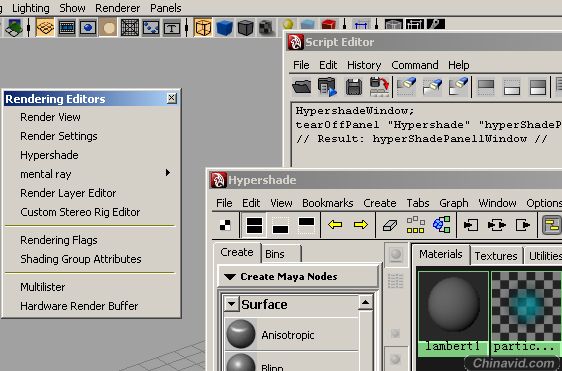Viewport: 562px width, 371px height.
Task: Click the previous graph left arrow
Action: click(x=335, y=225)
